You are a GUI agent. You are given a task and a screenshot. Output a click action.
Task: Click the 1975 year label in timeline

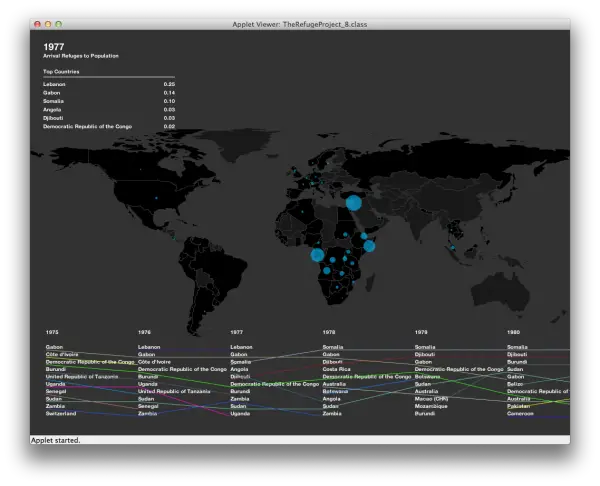coord(52,332)
